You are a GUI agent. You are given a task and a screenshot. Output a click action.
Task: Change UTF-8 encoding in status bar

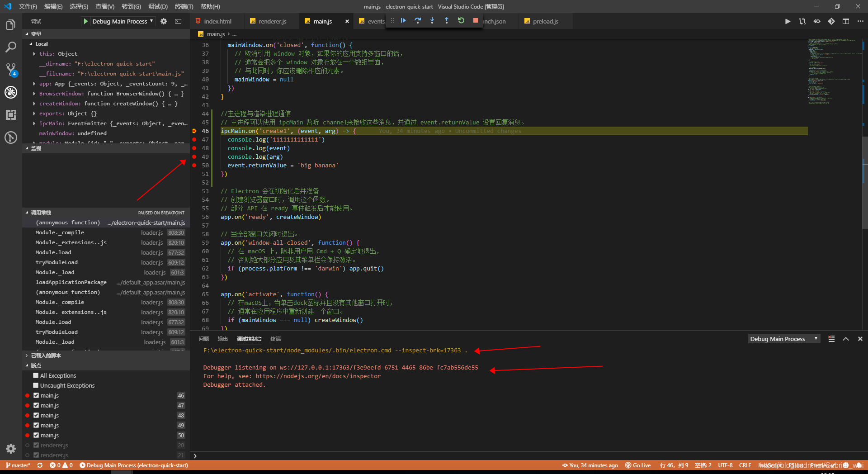click(725, 465)
